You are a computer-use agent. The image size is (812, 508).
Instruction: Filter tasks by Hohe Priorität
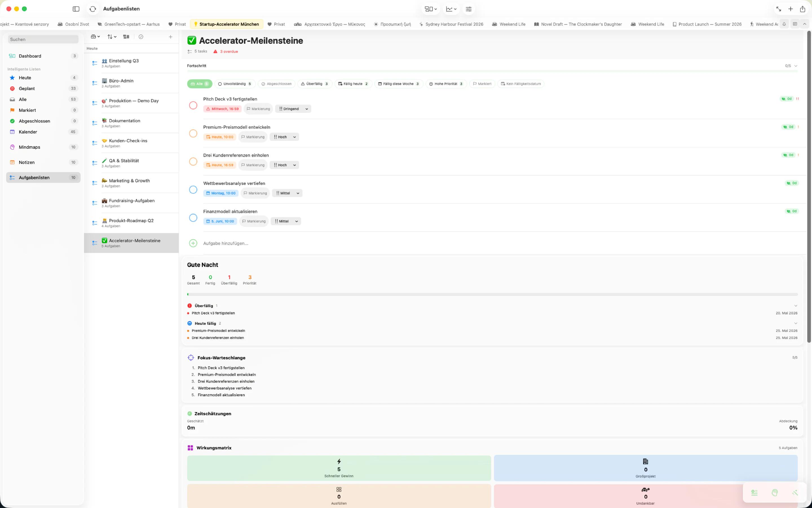coord(446,84)
